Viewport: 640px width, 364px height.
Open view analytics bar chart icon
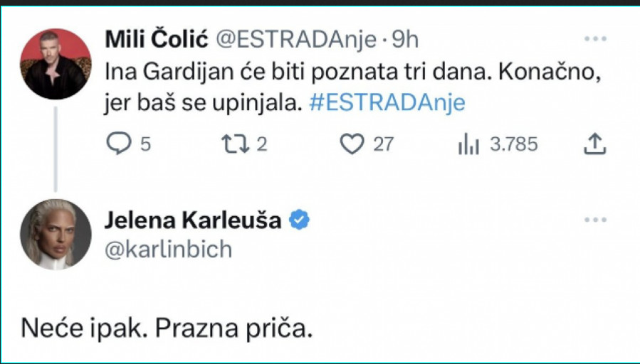click(x=468, y=144)
